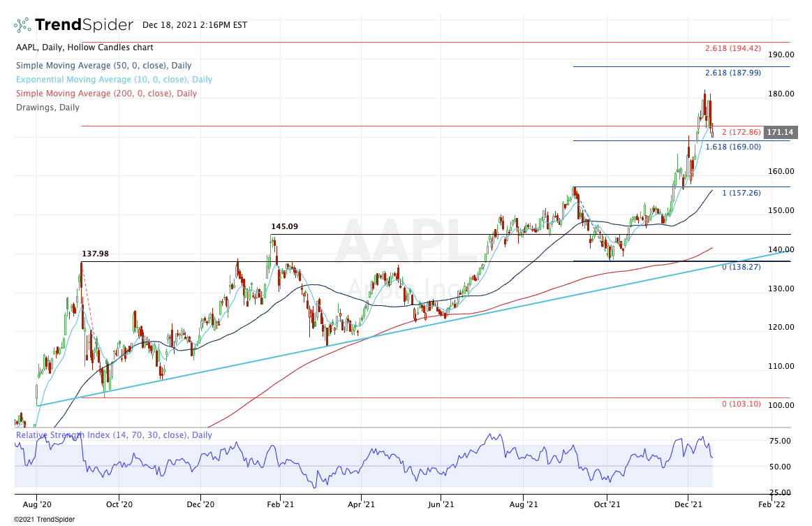Click the 120.00 price axis label
The width and height of the screenshot is (812, 526).
781,328
